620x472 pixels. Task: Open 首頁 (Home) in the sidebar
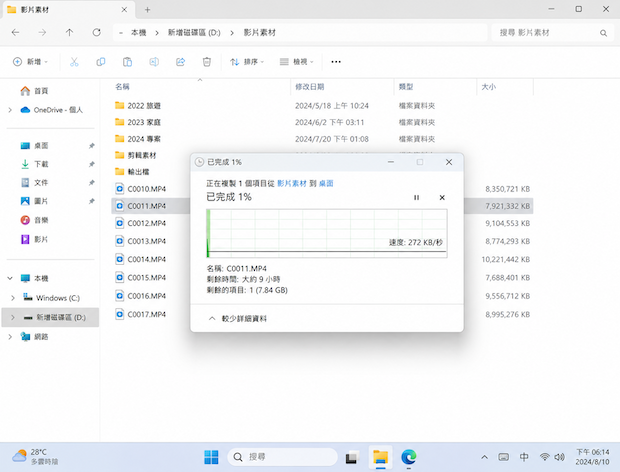[x=35, y=91]
